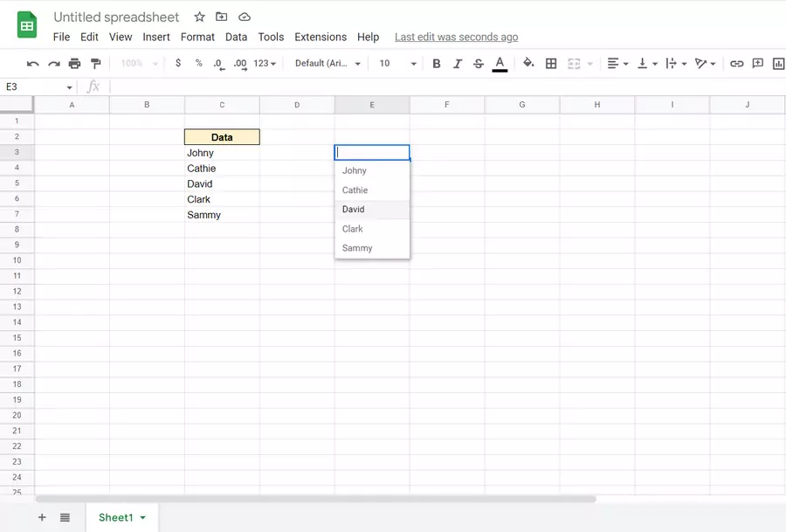Click the formula bar input
The width and height of the screenshot is (786, 532).
[446, 86]
